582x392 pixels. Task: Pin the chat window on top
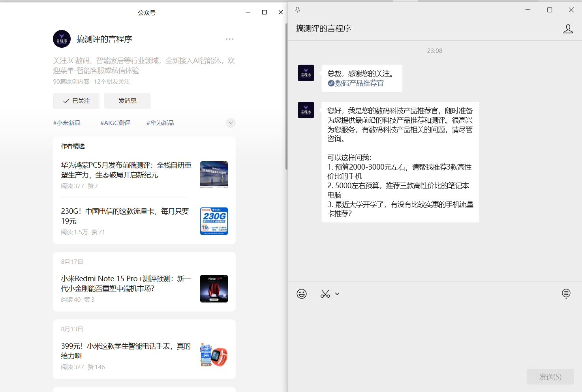(298, 10)
